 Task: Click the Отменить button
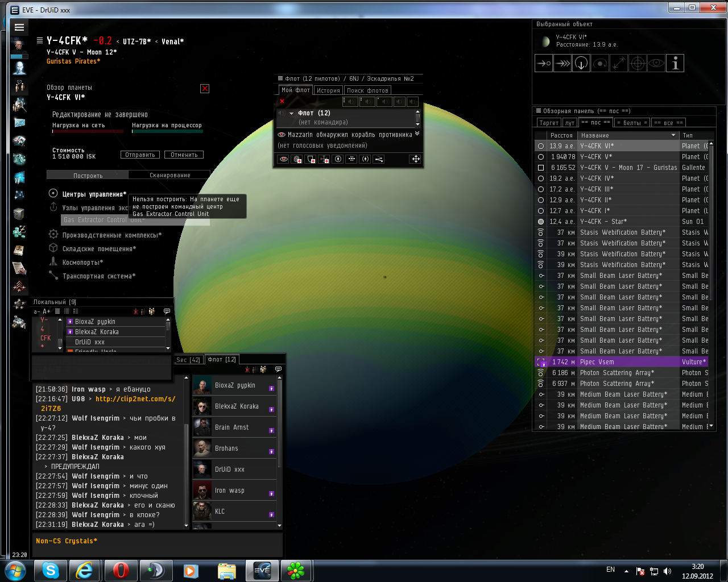[184, 155]
